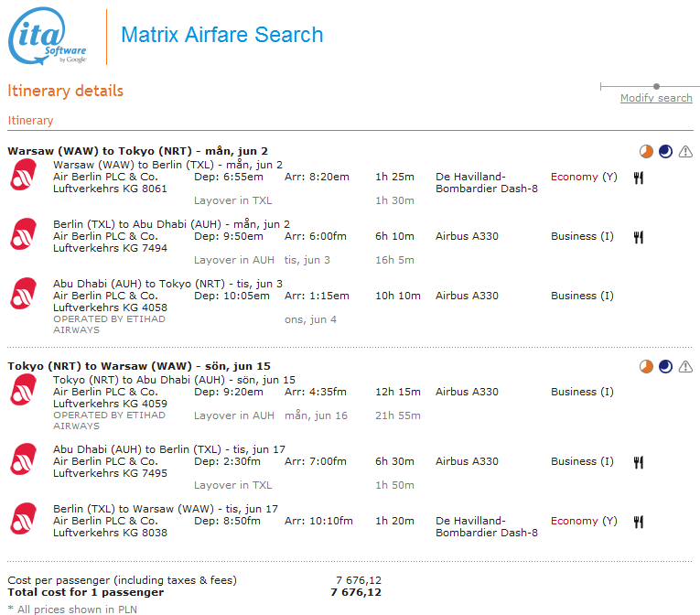This screenshot has height=615, width=700.
Task: Click 'Arr: 4:35fm' arrival time
Action: point(316,392)
